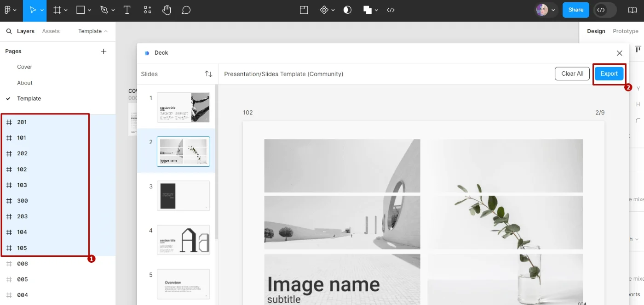644x305 pixels.
Task: Click the search icon in Layers panel
Action: [9, 31]
